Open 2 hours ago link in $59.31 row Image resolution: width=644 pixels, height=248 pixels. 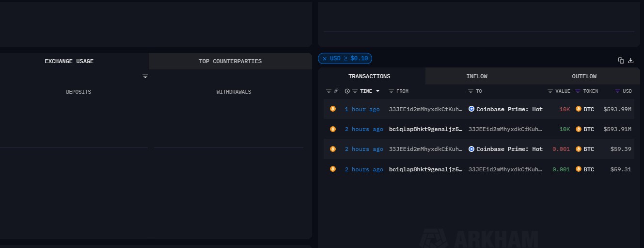pyautogui.click(x=364, y=169)
